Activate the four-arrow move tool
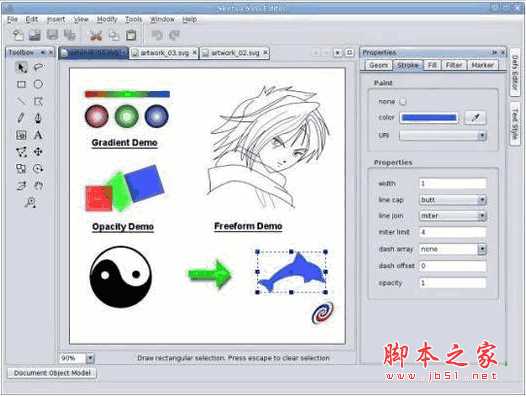 pyautogui.click(x=38, y=152)
